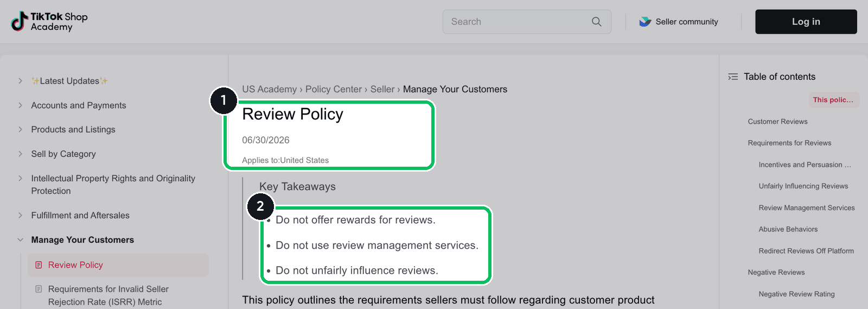
Task: Focus the Search input field
Action: click(527, 22)
